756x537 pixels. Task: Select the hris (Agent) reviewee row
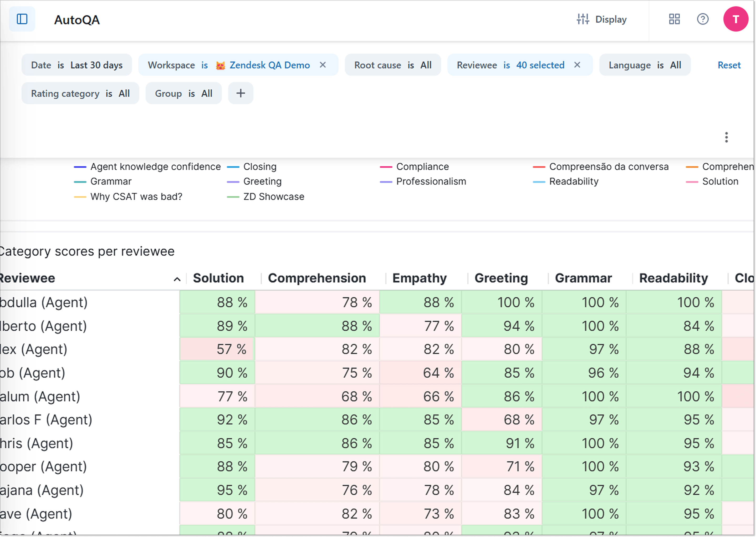(x=89, y=443)
